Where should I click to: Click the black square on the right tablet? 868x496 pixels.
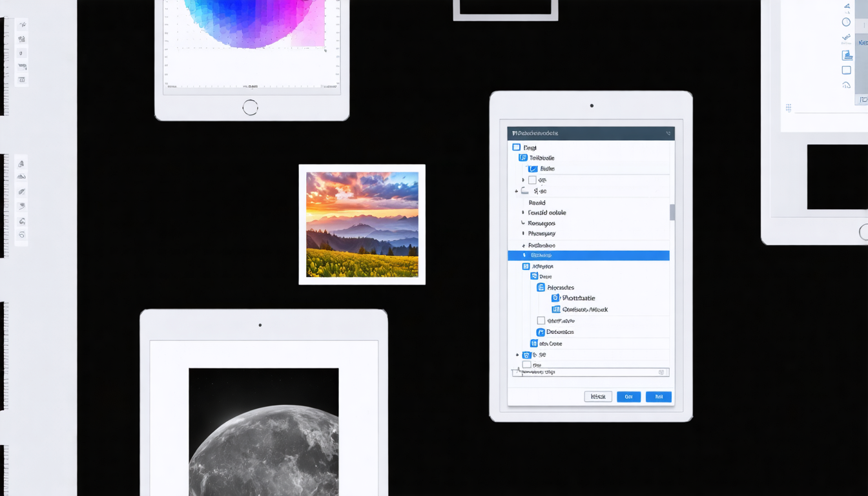(x=837, y=176)
